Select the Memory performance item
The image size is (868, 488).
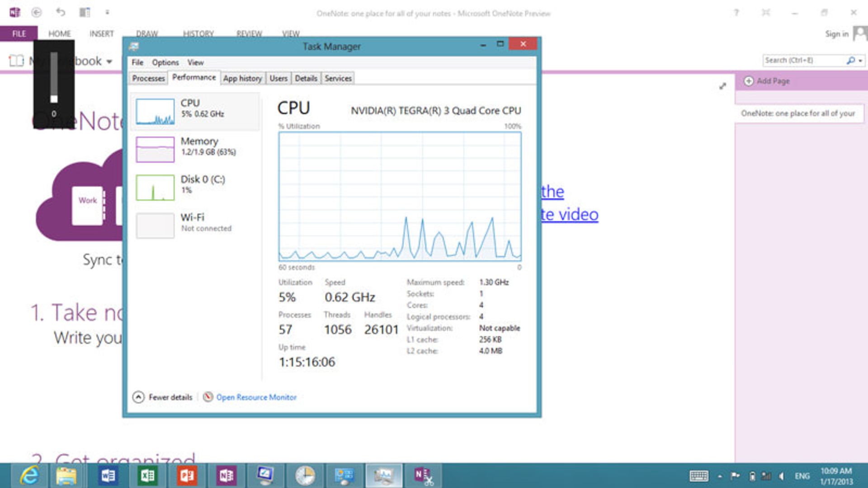(x=195, y=150)
